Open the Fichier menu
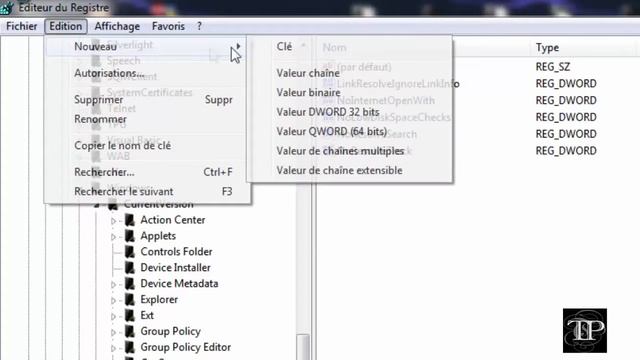 (22, 27)
